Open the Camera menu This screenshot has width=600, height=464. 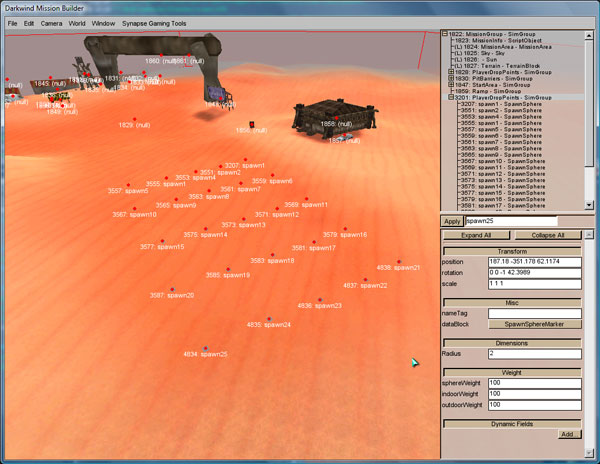[x=53, y=21]
